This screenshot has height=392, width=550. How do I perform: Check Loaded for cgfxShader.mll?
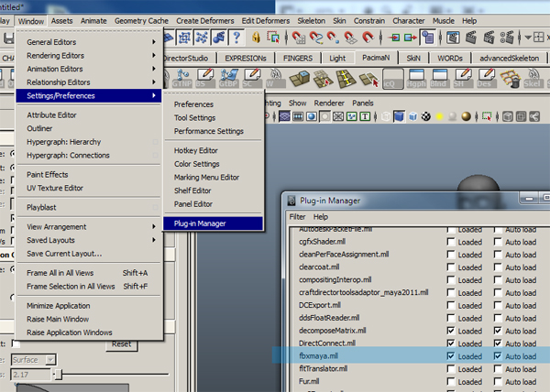tap(451, 242)
